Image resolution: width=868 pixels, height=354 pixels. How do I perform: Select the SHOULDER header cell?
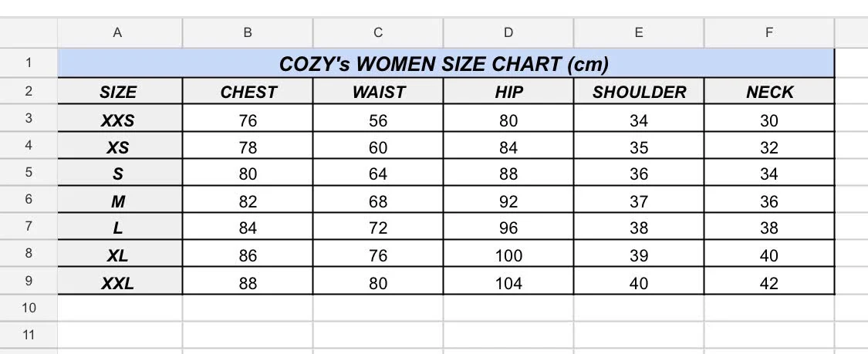pos(639,93)
